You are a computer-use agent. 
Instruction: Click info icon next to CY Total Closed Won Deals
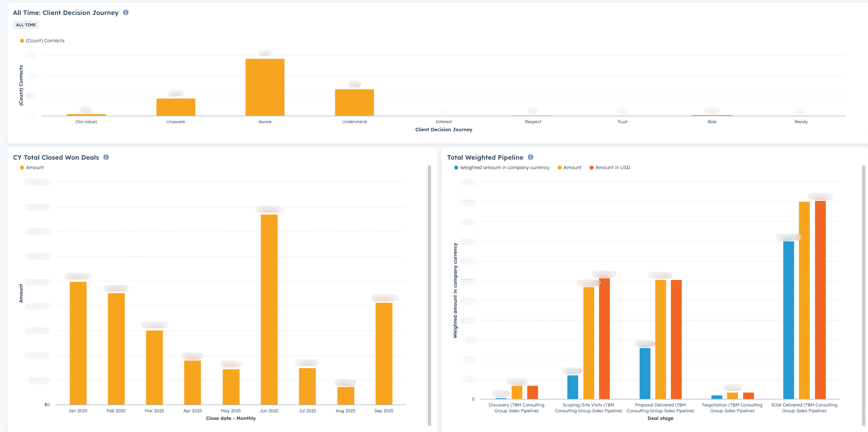pos(106,157)
